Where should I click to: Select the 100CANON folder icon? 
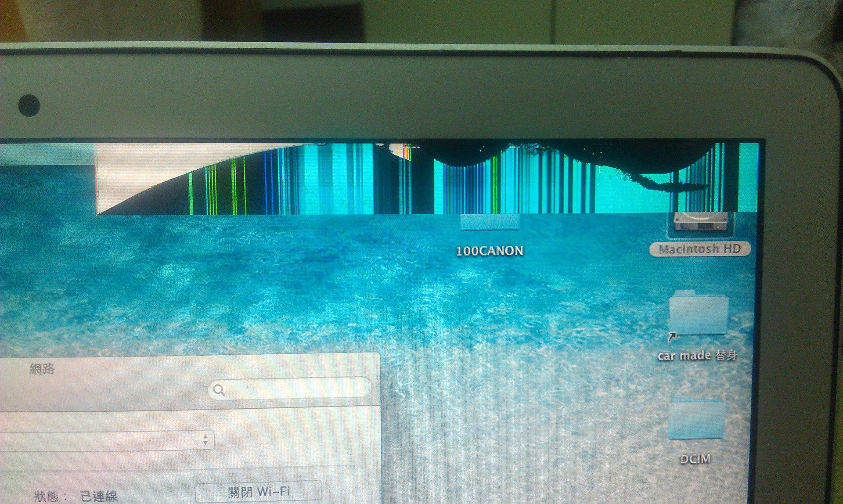490,222
